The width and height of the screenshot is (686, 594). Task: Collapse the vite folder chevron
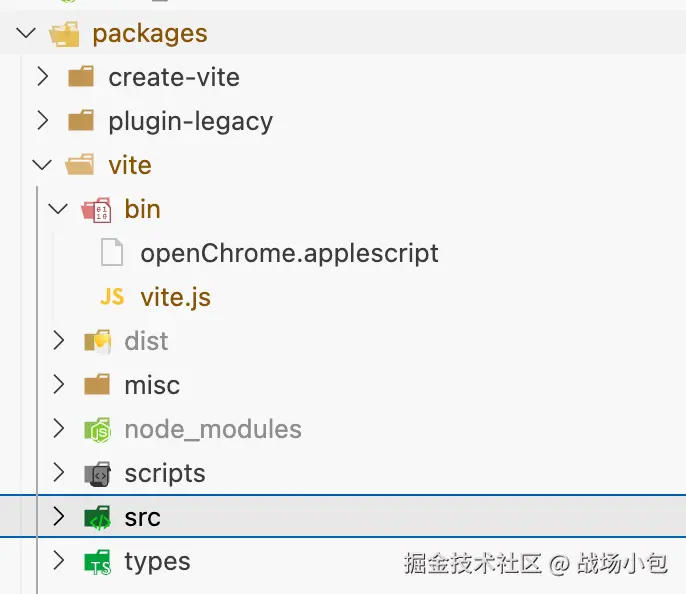(x=42, y=165)
